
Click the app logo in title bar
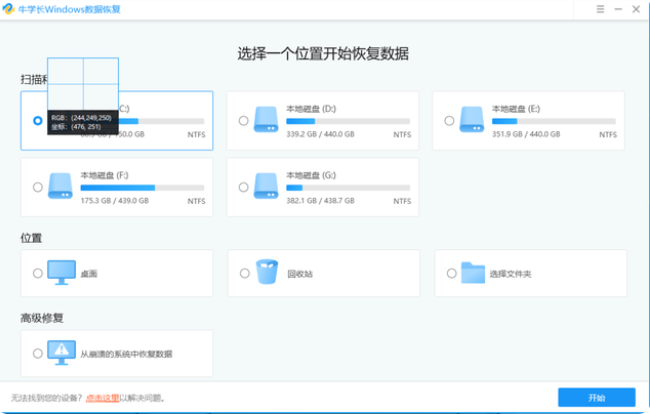9,9
